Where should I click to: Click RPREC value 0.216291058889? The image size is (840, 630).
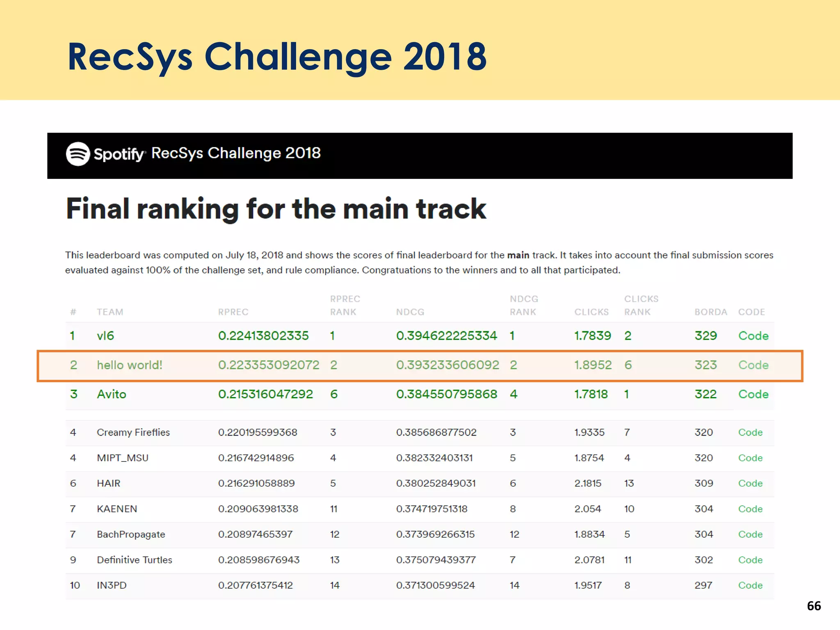[256, 483]
